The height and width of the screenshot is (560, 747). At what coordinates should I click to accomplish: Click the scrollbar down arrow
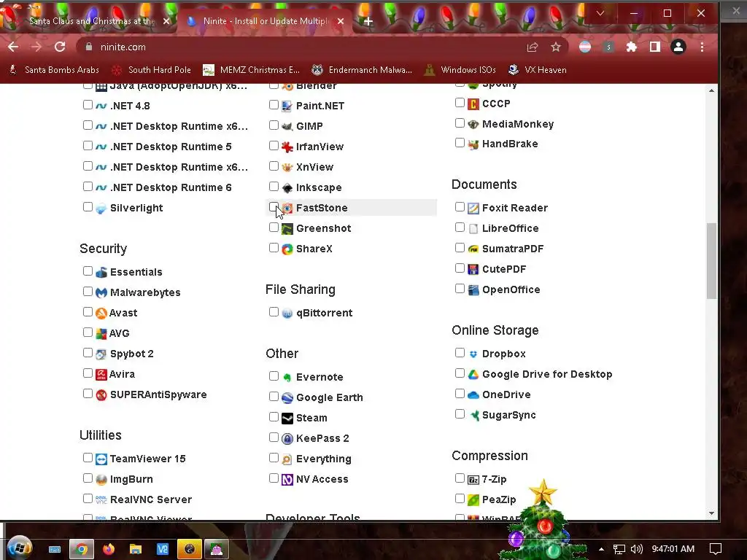(x=711, y=513)
